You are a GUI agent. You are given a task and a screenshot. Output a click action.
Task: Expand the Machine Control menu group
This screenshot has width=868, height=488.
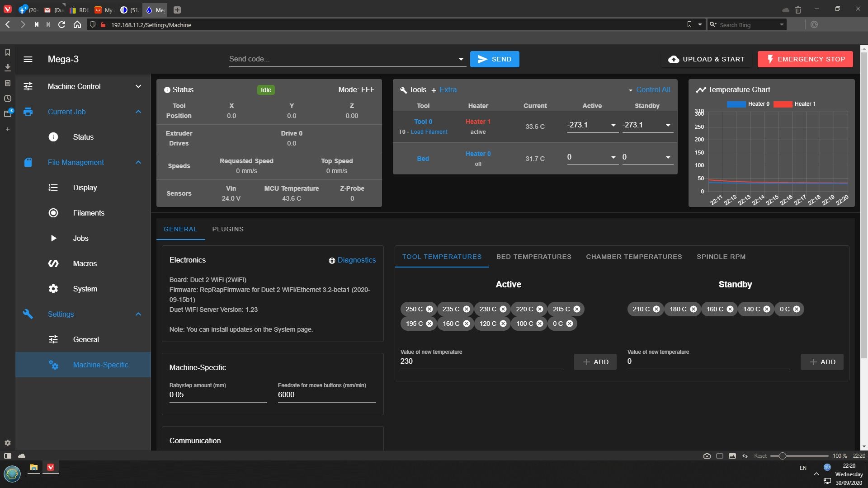[138, 86]
